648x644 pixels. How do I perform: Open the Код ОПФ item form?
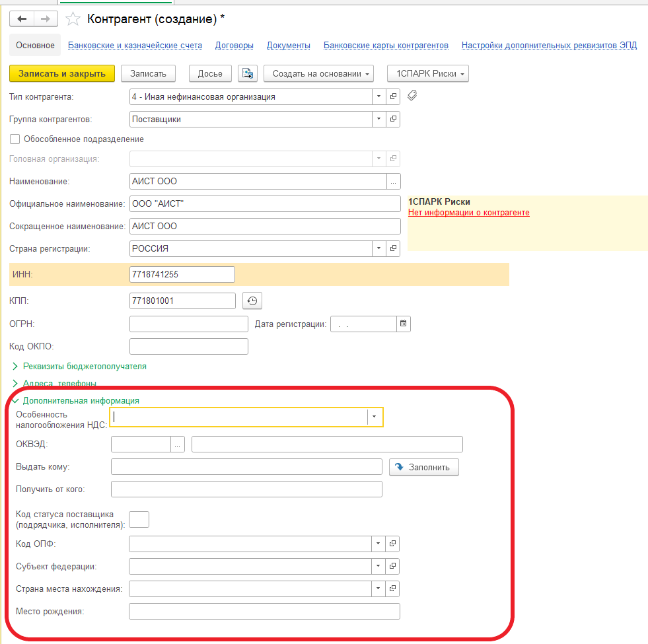point(392,544)
